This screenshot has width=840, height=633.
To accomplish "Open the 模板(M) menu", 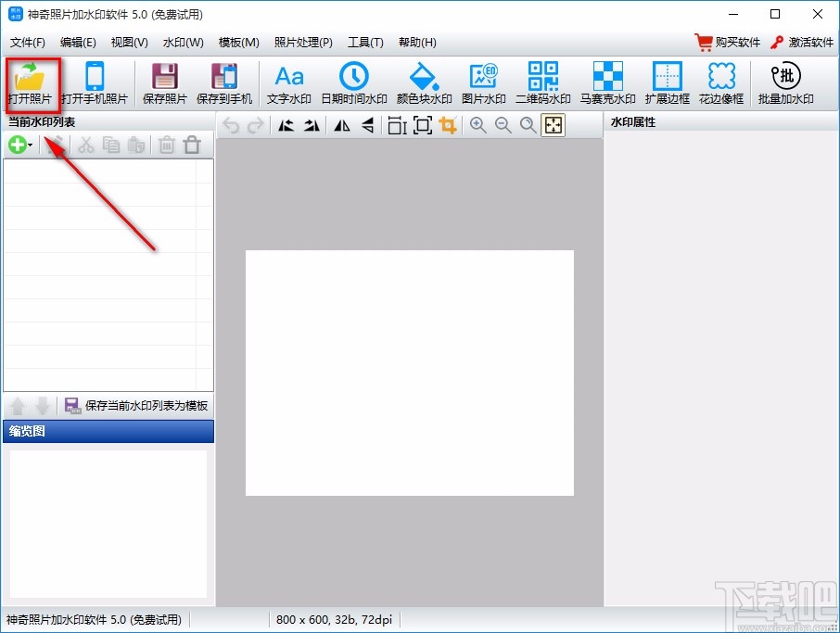I will (x=239, y=43).
